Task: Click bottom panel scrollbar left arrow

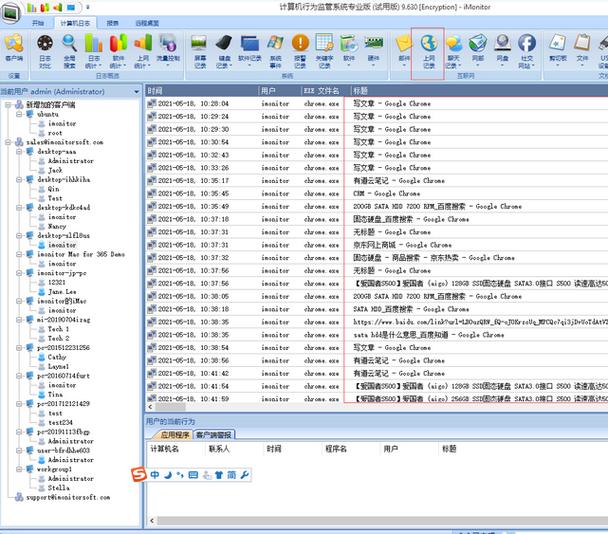Action: click(x=152, y=520)
